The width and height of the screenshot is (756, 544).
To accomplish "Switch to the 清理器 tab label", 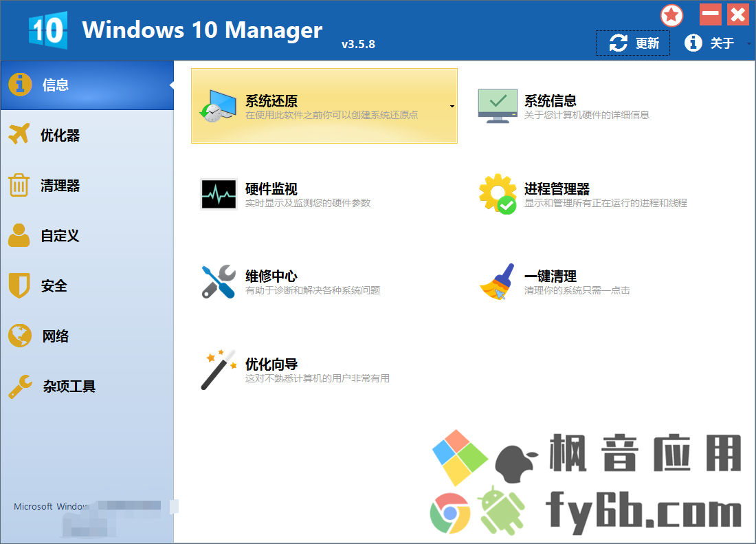I will pyautogui.click(x=60, y=186).
